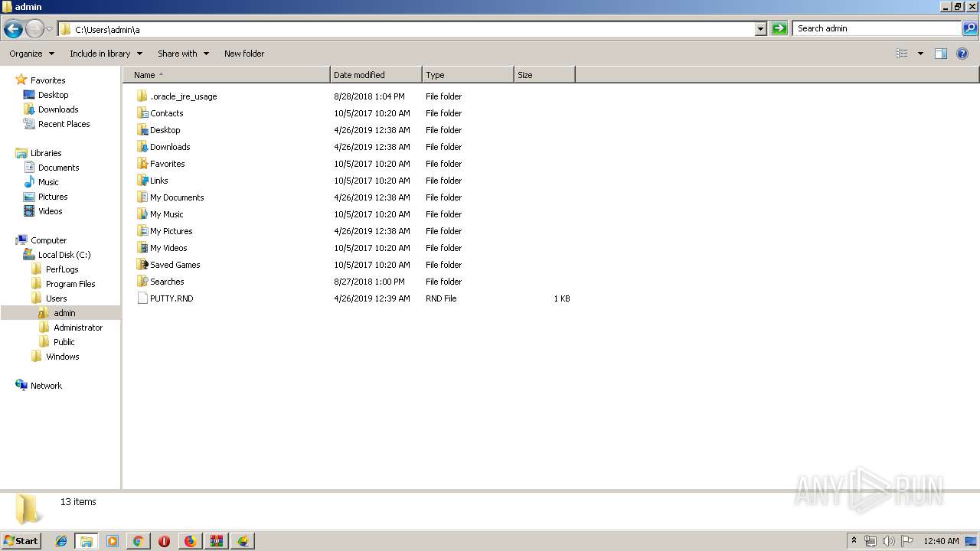Open the Help question mark icon
The image size is (980, 551).
tap(963, 54)
